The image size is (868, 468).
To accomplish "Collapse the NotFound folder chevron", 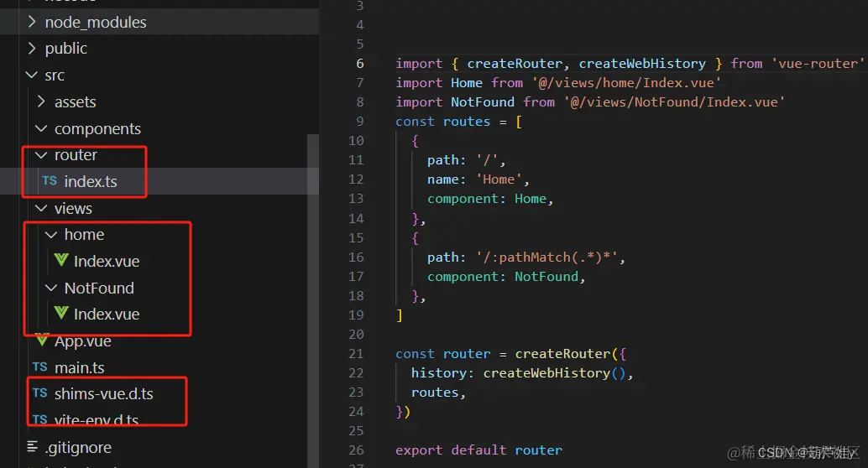I will (x=51, y=289).
